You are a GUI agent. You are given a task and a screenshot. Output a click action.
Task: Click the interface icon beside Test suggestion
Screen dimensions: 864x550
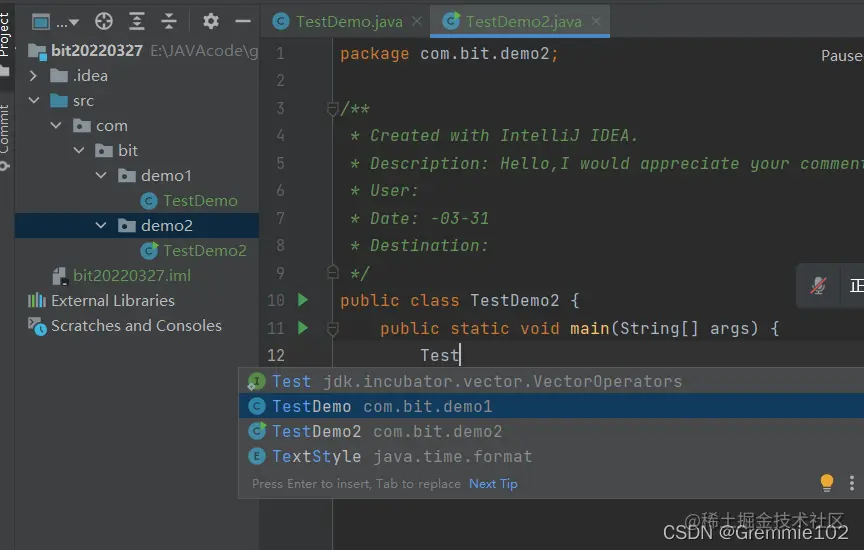(256, 381)
